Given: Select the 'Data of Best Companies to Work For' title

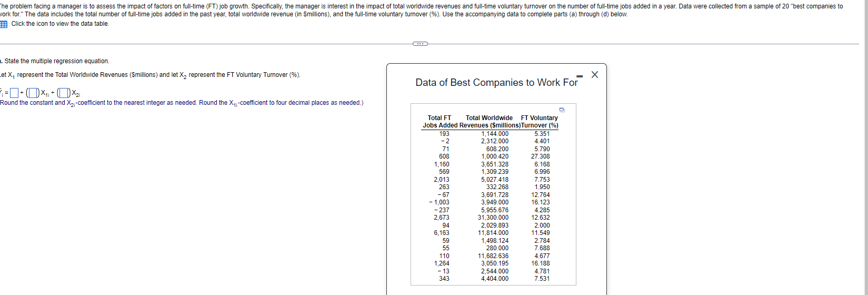Looking at the screenshot, I should 496,83.
